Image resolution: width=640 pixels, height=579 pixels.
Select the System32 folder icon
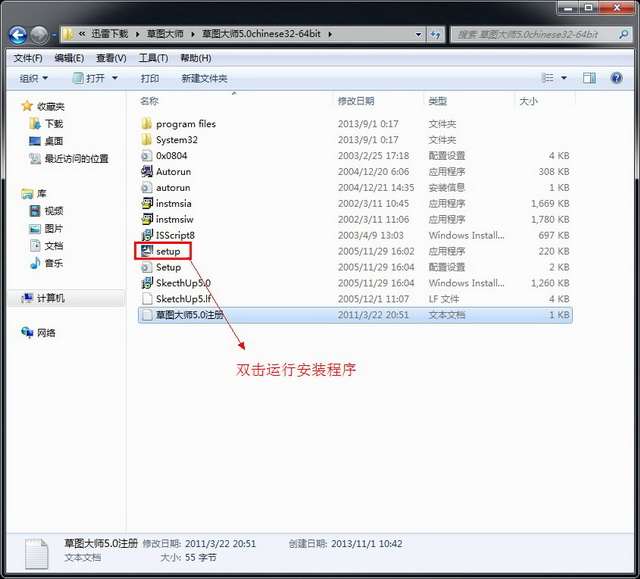tap(147, 140)
